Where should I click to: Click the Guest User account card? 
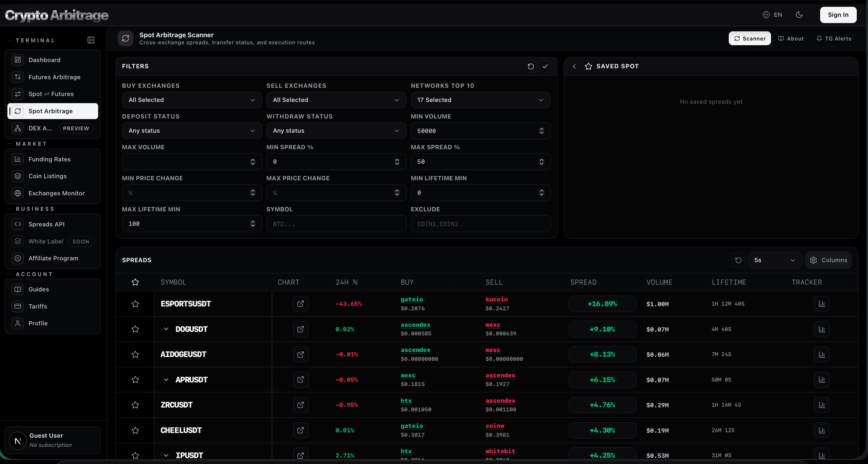(x=53, y=440)
